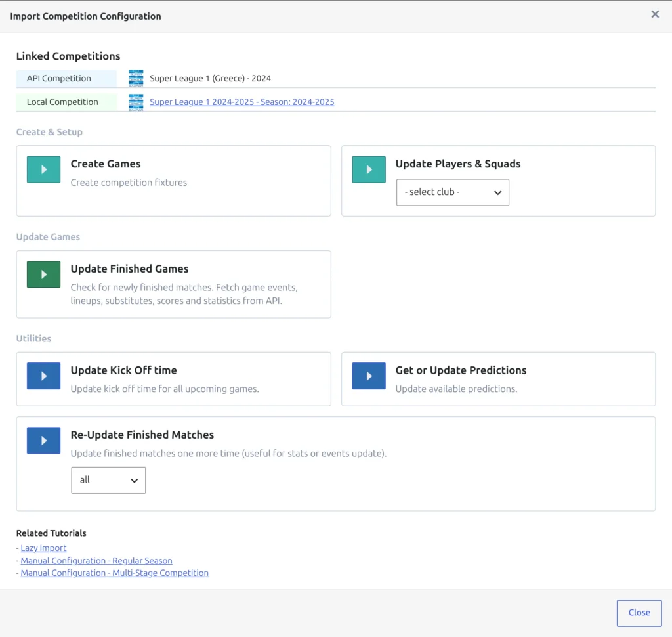The width and height of the screenshot is (672, 637).
Task: Click the Re-Update Finished Matches description text
Action: pos(228,454)
